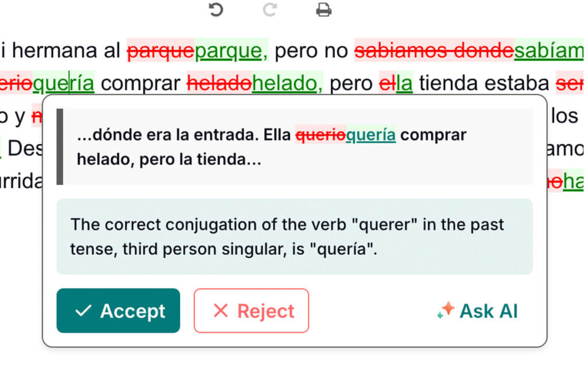Open the print dialog
588x392 pixels.
tap(323, 10)
